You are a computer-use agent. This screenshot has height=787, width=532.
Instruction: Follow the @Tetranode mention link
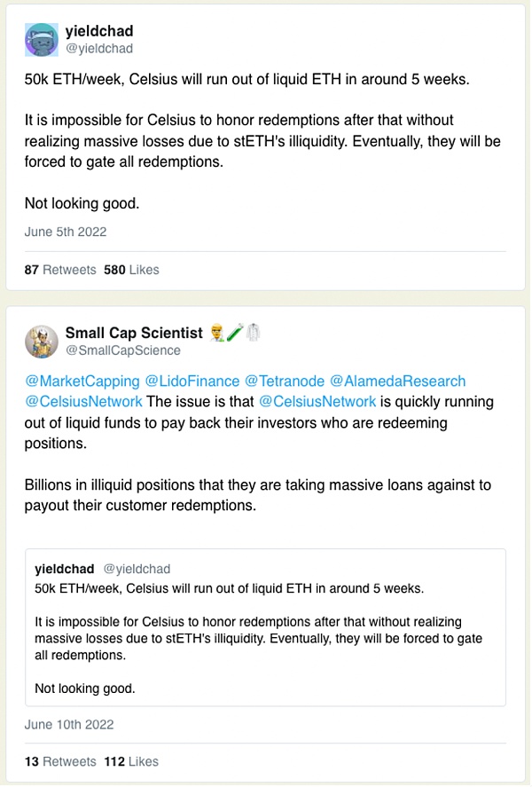click(285, 381)
